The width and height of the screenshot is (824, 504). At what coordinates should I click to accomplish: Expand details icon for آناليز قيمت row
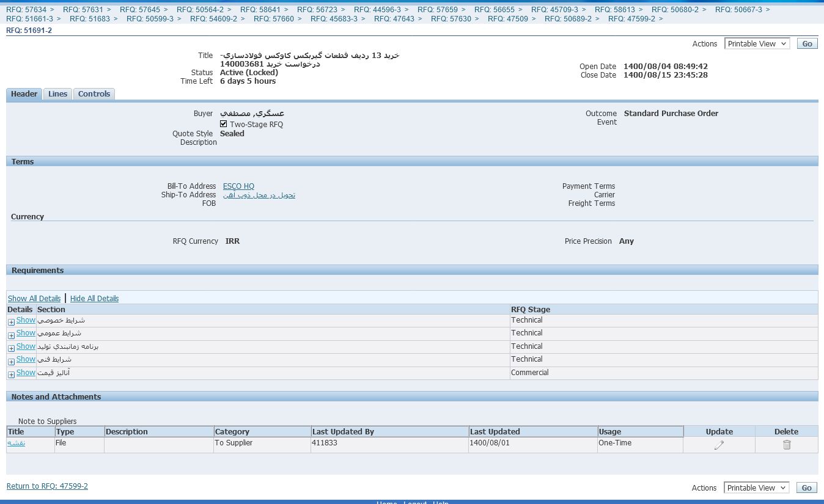(11, 374)
